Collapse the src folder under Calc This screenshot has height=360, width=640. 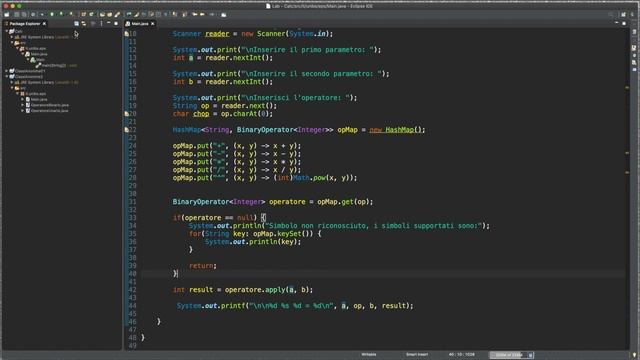(12, 42)
